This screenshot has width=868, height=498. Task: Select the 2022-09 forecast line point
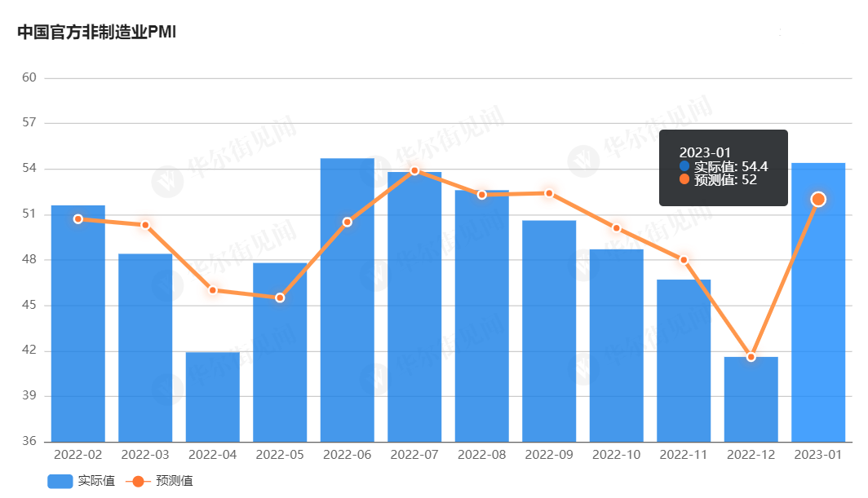click(549, 193)
